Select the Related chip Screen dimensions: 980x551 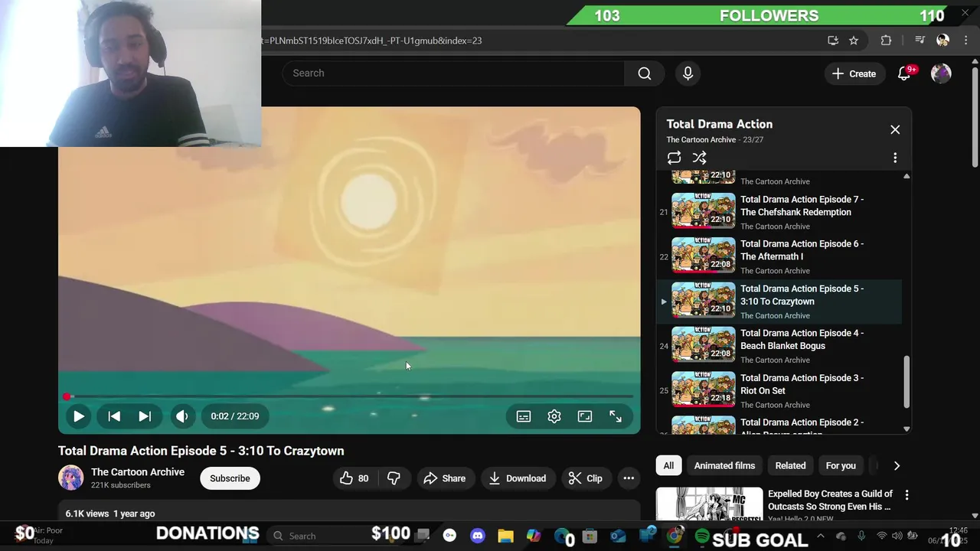(x=790, y=465)
